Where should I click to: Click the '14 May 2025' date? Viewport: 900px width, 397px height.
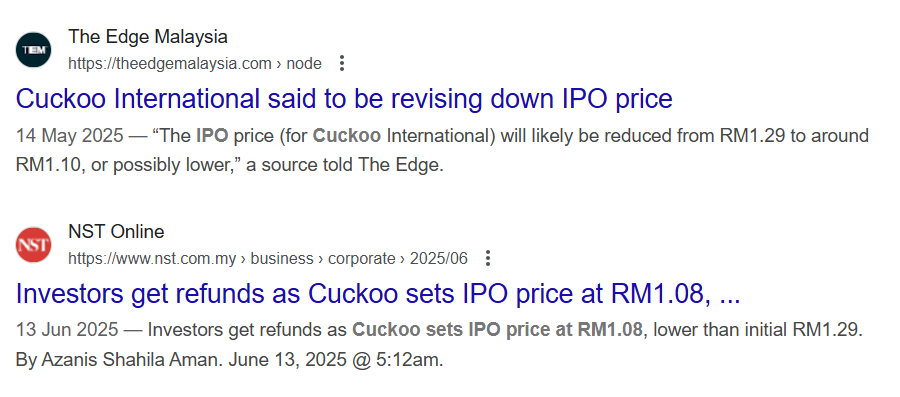[69, 136]
